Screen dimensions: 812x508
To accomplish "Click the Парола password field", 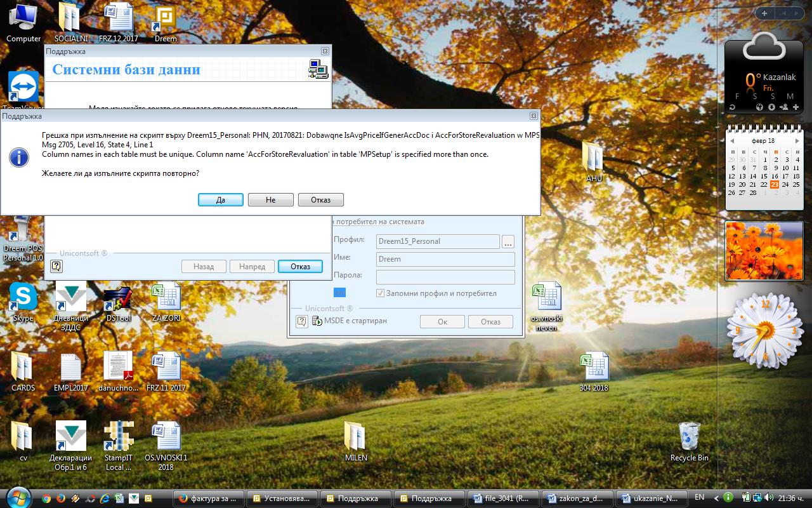I will tap(445, 277).
